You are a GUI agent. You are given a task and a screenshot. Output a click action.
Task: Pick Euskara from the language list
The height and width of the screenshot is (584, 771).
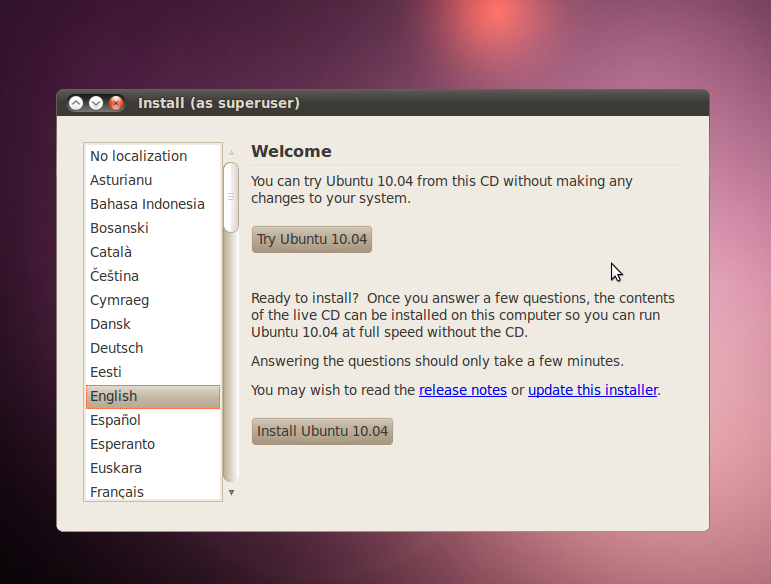click(x=153, y=468)
